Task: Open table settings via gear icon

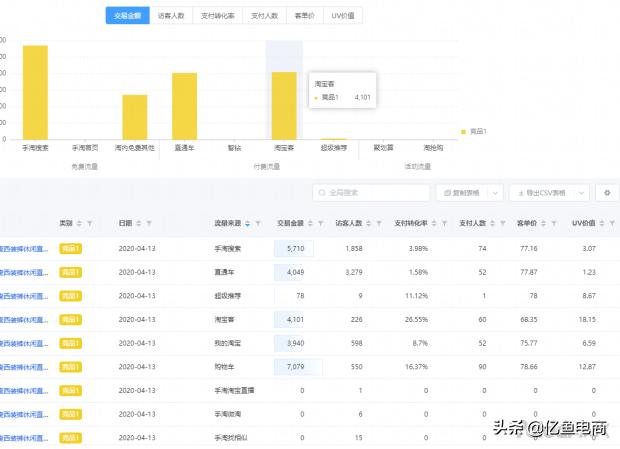Action: click(607, 193)
